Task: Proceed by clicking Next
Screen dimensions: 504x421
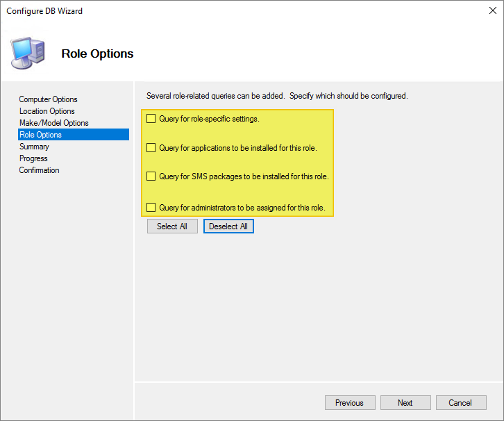Action: 405,403
